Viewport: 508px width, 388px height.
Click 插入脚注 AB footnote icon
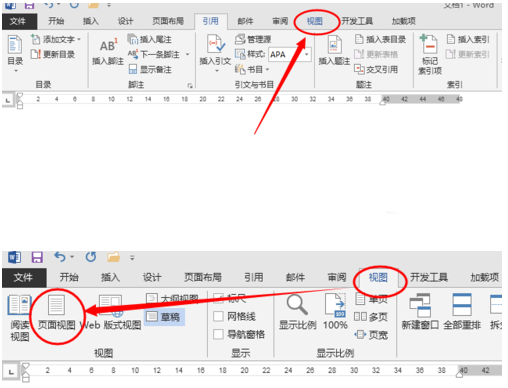(x=108, y=46)
